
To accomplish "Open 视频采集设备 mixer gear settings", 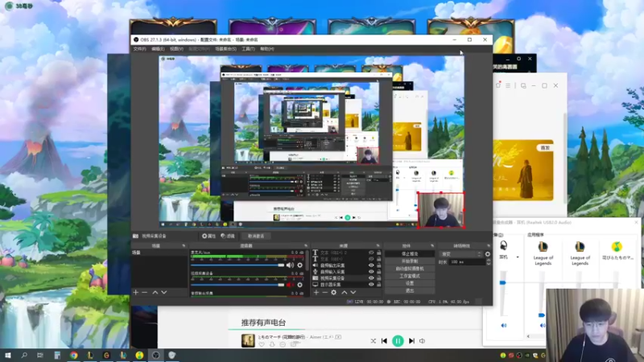I will click(x=299, y=285).
